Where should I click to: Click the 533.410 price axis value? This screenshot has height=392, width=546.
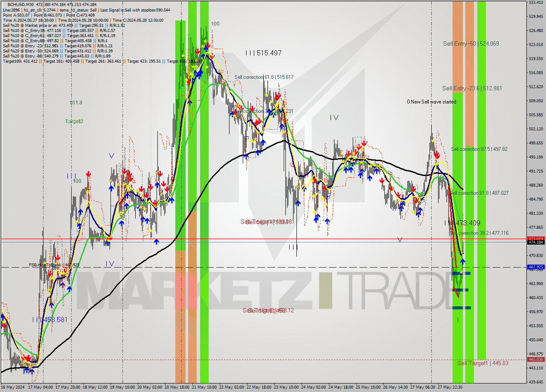coord(536,3)
